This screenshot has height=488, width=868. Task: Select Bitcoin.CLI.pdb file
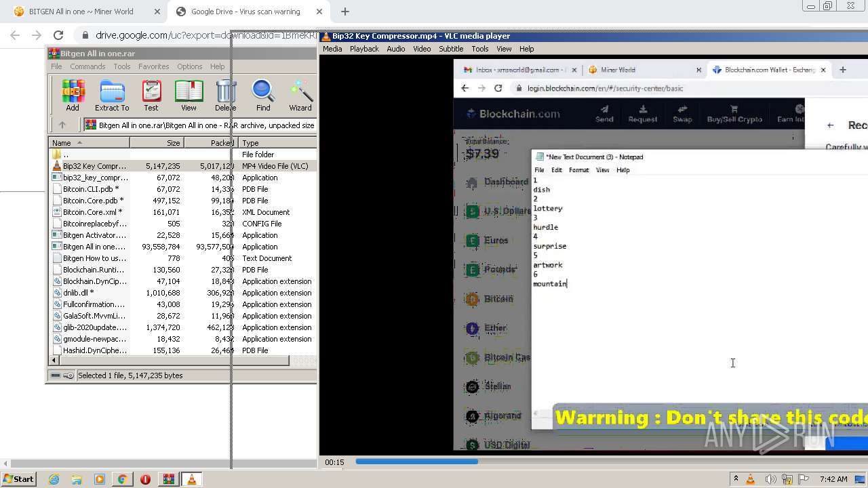183,189
